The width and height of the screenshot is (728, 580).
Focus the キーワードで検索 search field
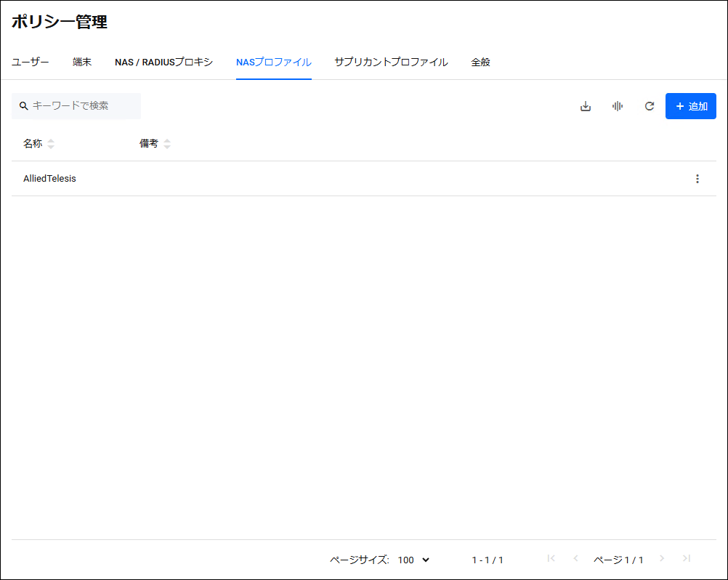click(x=76, y=106)
